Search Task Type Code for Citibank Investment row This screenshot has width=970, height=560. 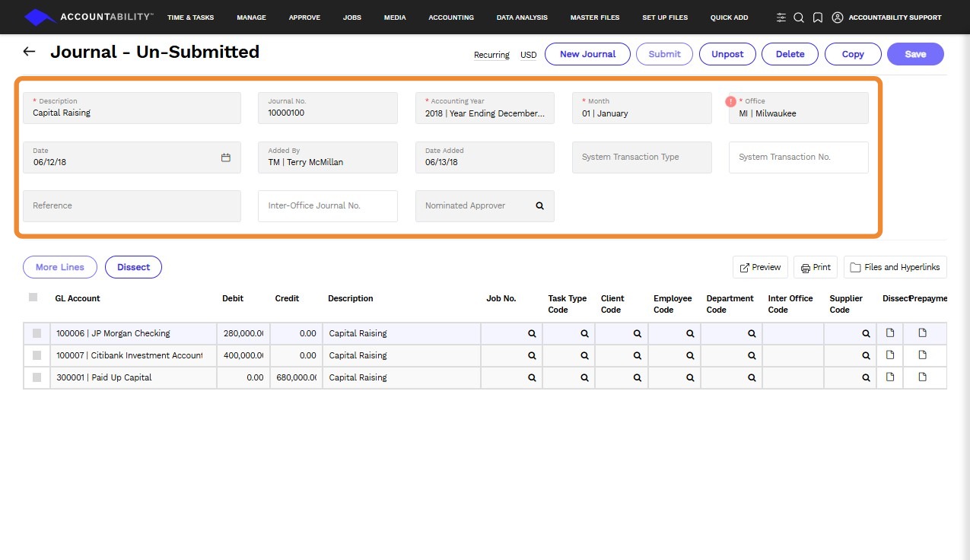coord(585,355)
